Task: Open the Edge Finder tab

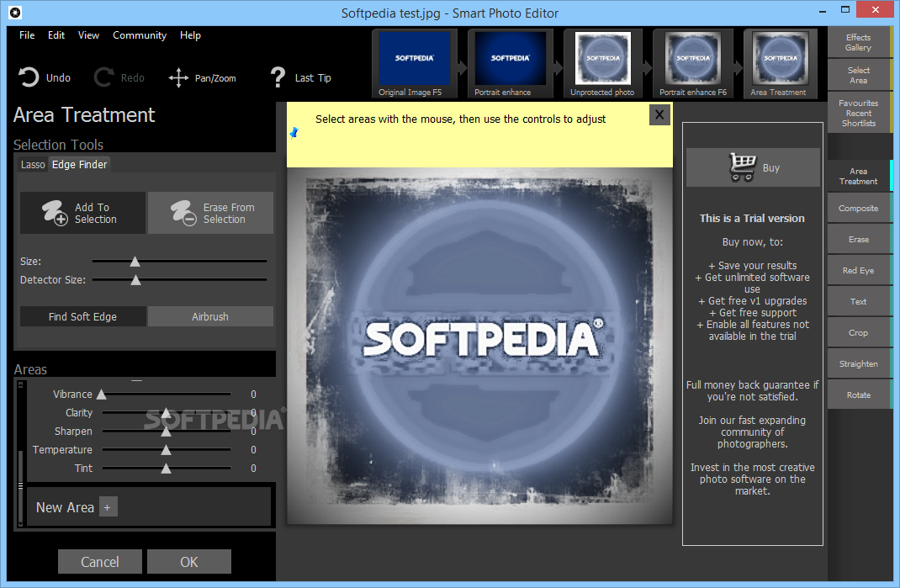Action: click(x=79, y=165)
